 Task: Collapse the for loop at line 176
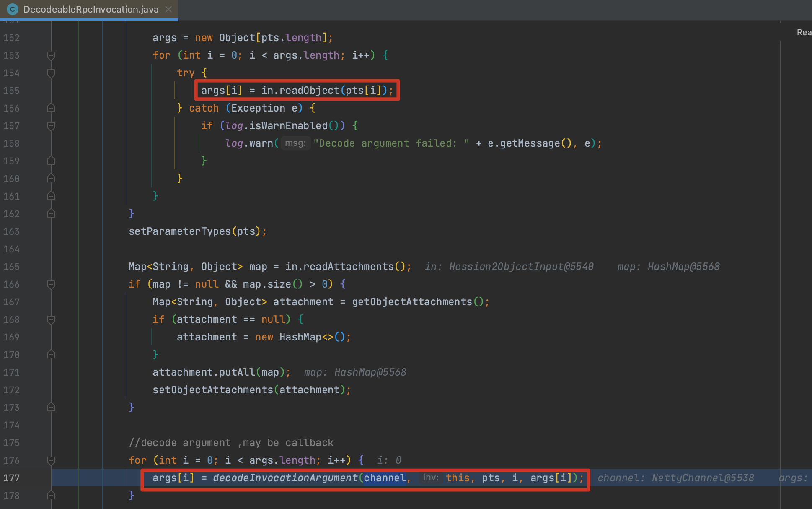(x=51, y=460)
